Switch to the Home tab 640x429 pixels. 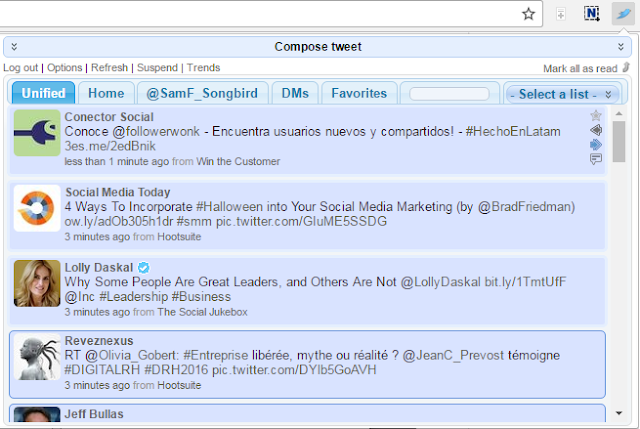pos(106,93)
